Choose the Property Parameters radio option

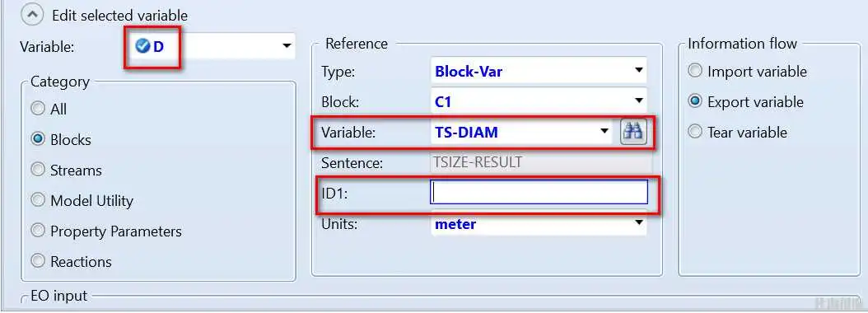point(38,231)
